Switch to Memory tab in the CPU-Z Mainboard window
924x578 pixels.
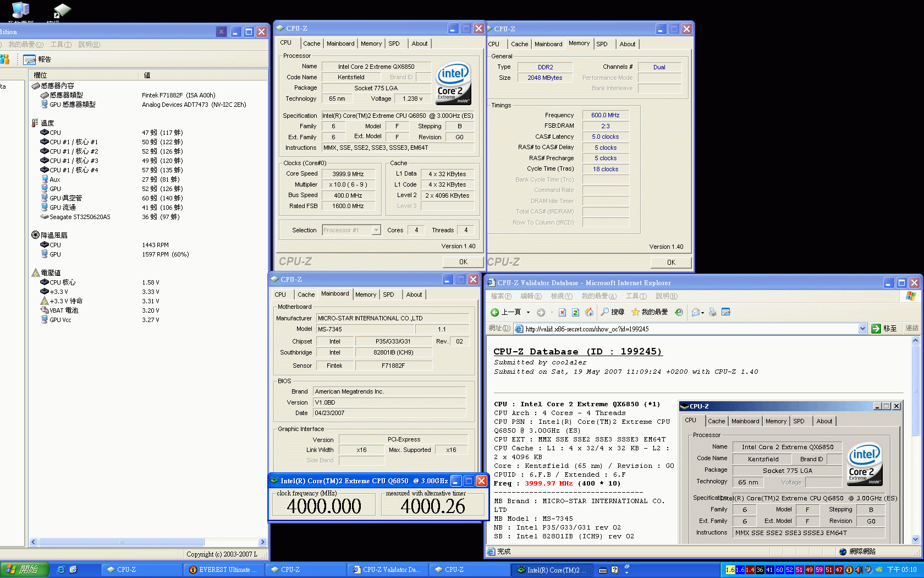pyautogui.click(x=366, y=295)
